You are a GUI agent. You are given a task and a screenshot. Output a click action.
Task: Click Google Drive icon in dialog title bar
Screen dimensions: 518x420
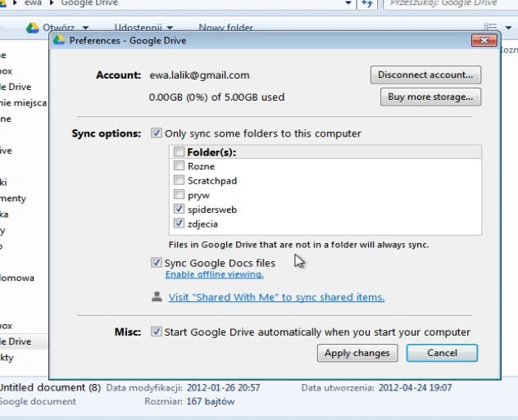coord(59,40)
